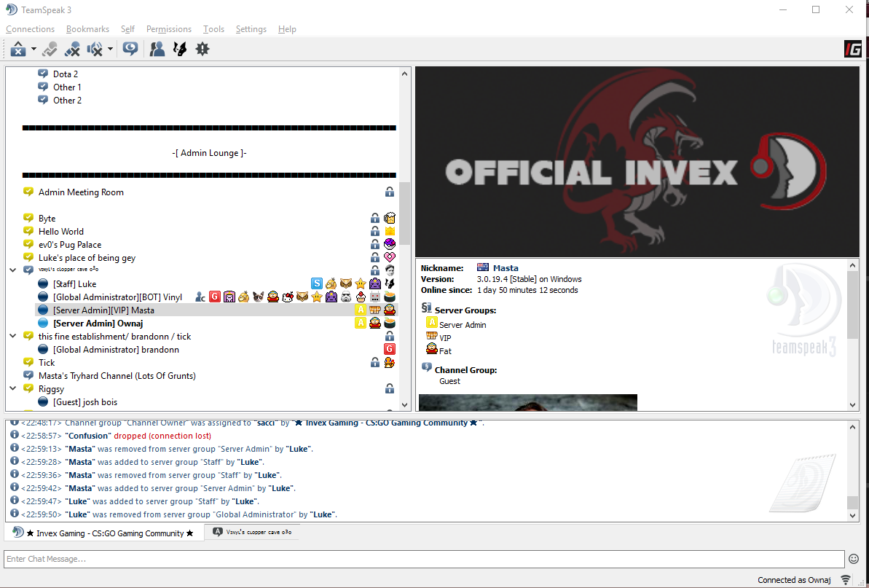The width and height of the screenshot is (869, 588).
Task: Toggle the eye speech-bubble subscribe toolbar icon
Action: [x=130, y=49]
